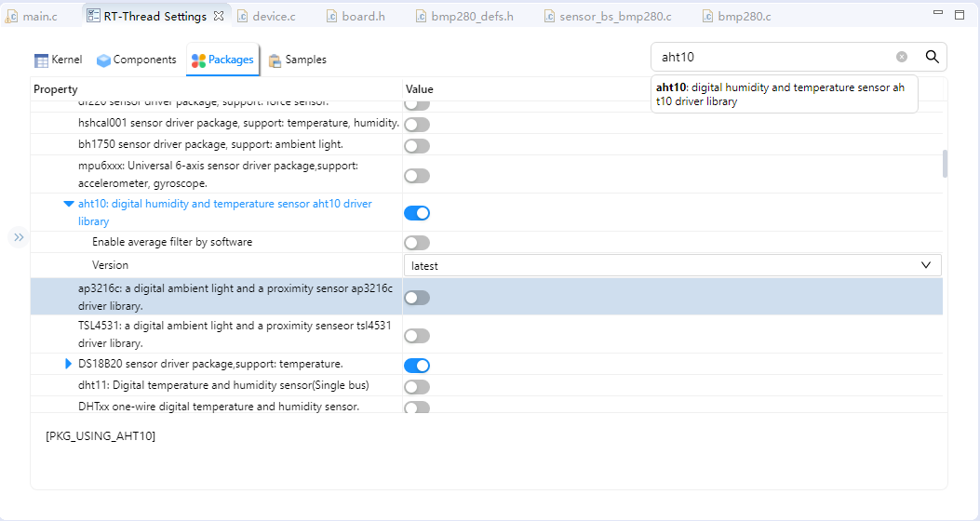Click the [PKG_USING_AHT10] description text
Viewport: 980px width, 521px height.
click(x=101, y=436)
